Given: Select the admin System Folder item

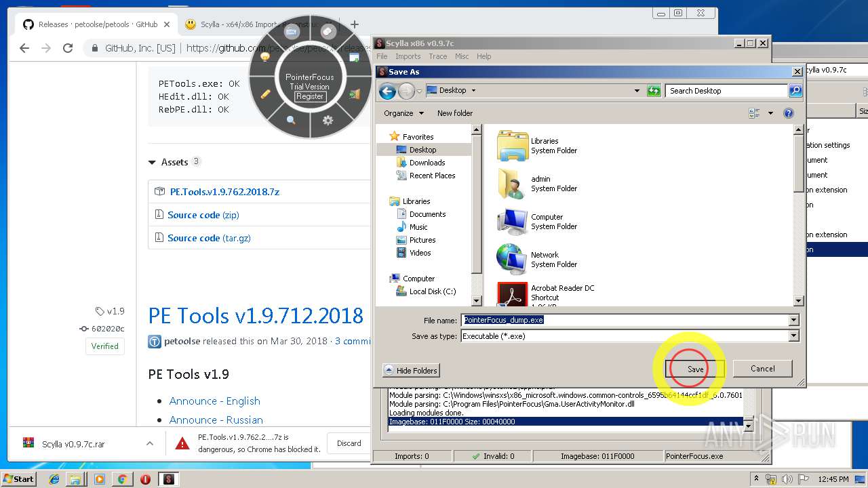Looking at the screenshot, I should (x=537, y=184).
